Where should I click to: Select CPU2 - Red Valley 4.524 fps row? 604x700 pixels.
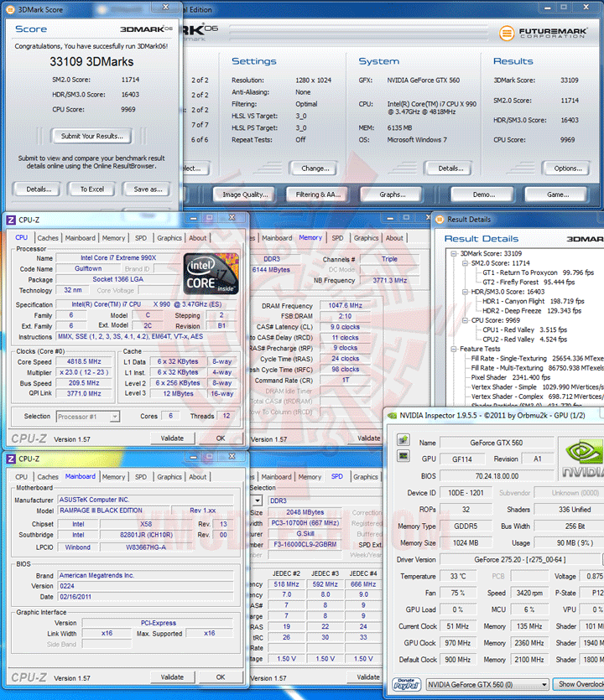[524, 340]
